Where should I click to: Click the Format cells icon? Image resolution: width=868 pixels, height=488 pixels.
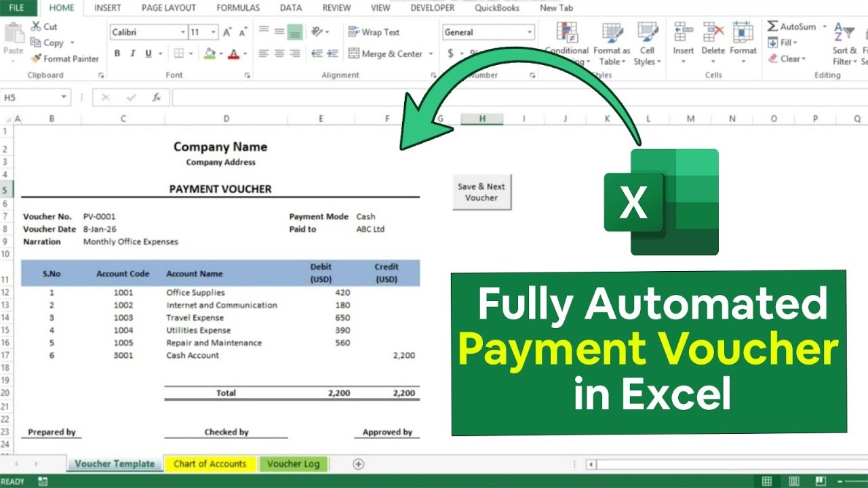click(743, 33)
